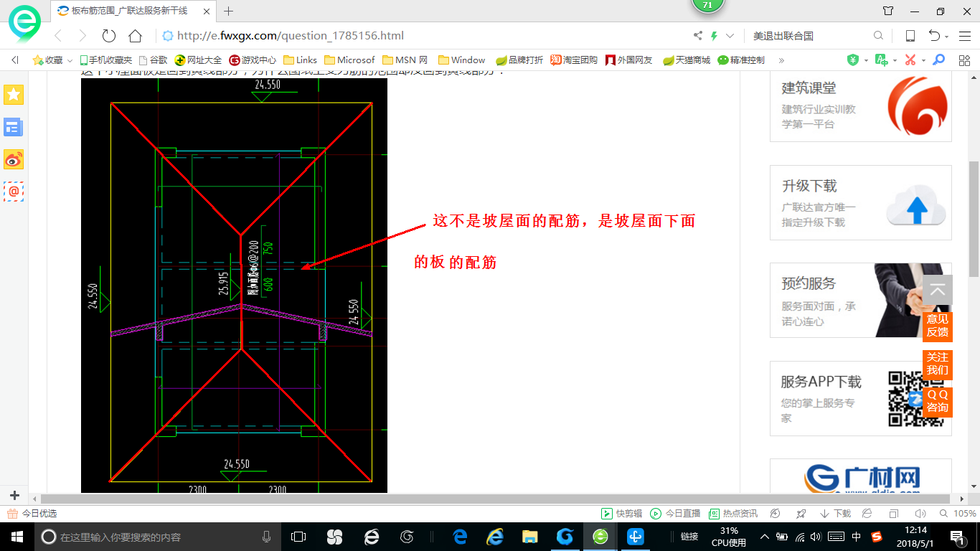The image size is (980, 551).
Task: Click the Windows Start button
Action: coord(17,537)
